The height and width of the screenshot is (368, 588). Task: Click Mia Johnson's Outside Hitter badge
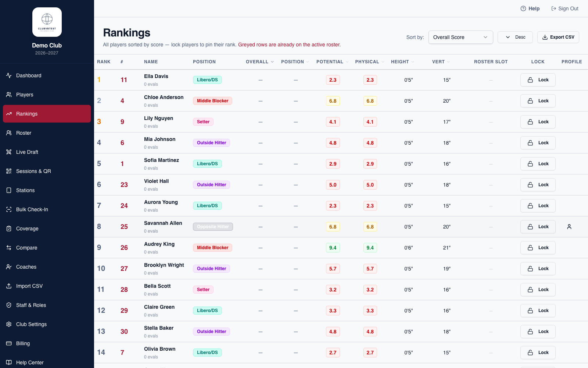tap(211, 143)
